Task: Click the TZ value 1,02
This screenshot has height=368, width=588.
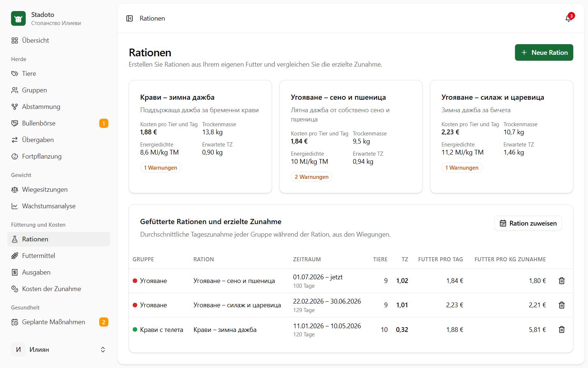Action: point(402,281)
